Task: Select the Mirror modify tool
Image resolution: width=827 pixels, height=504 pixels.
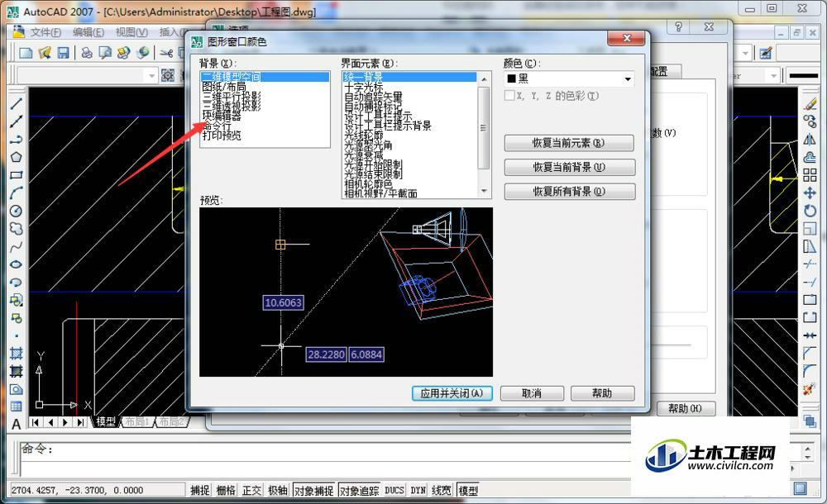Action: tap(810, 139)
